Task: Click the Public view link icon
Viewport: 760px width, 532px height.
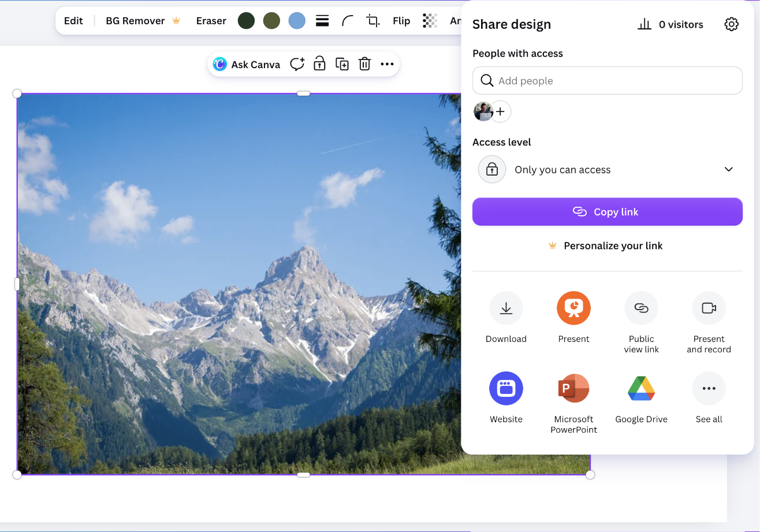Action: tap(641, 308)
